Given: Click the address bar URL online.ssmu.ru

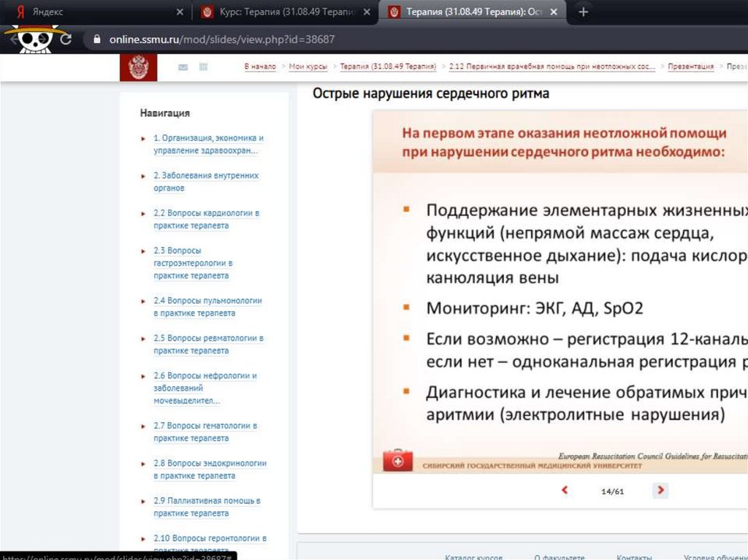Looking at the screenshot, I should 222,39.
